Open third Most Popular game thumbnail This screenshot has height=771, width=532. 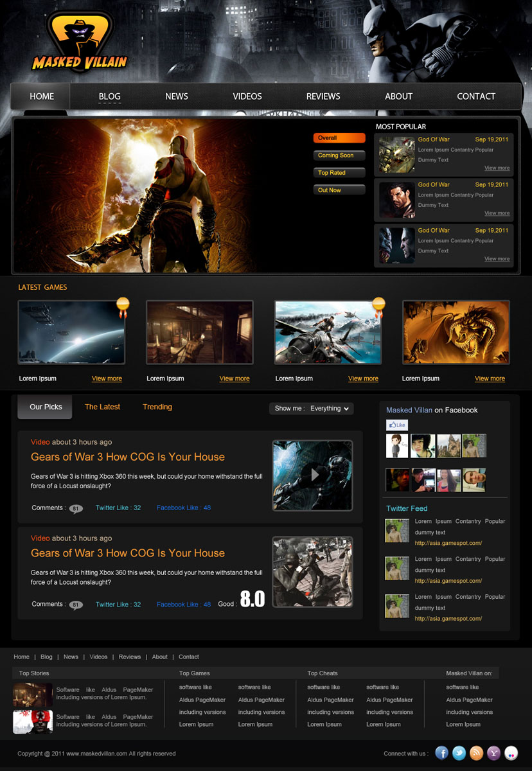tap(396, 245)
